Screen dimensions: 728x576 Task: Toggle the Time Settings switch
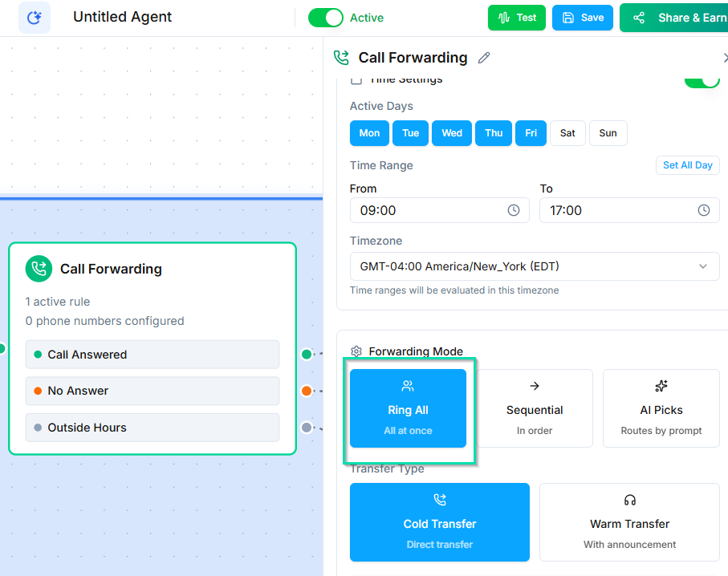coord(702,81)
